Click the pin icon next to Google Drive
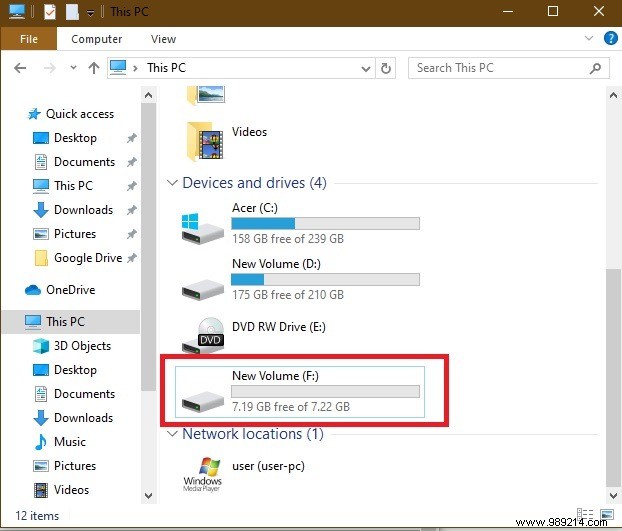 coord(132,258)
